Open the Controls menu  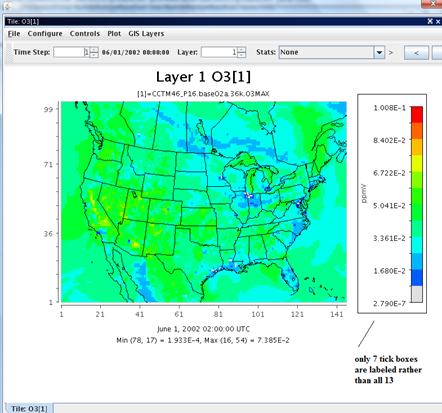click(x=85, y=34)
